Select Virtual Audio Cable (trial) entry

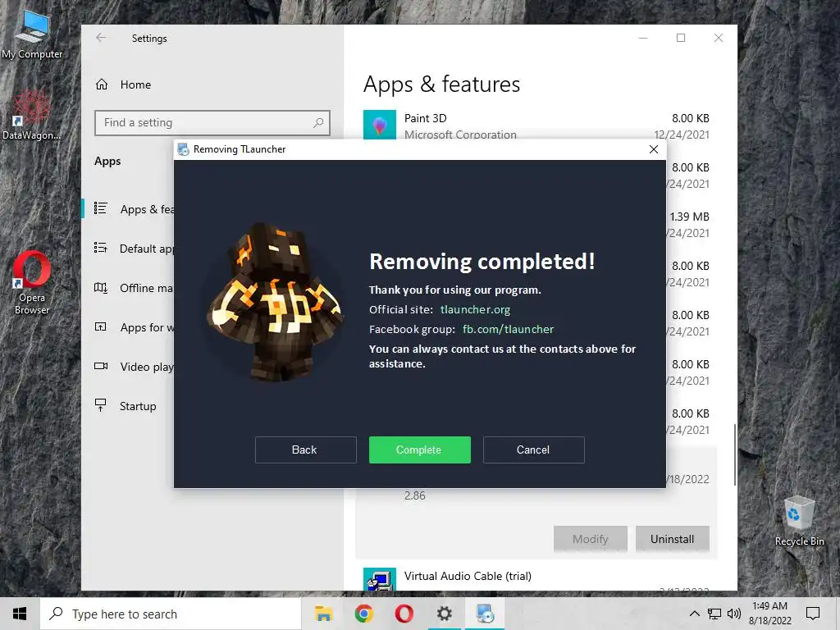coord(468,576)
